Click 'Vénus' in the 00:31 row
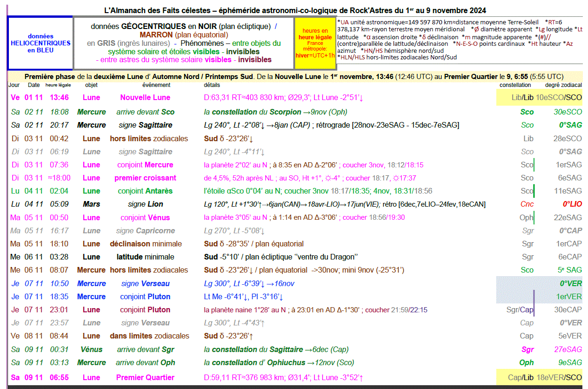Image resolution: width=588 pixels, height=389 pixels. 91,350
